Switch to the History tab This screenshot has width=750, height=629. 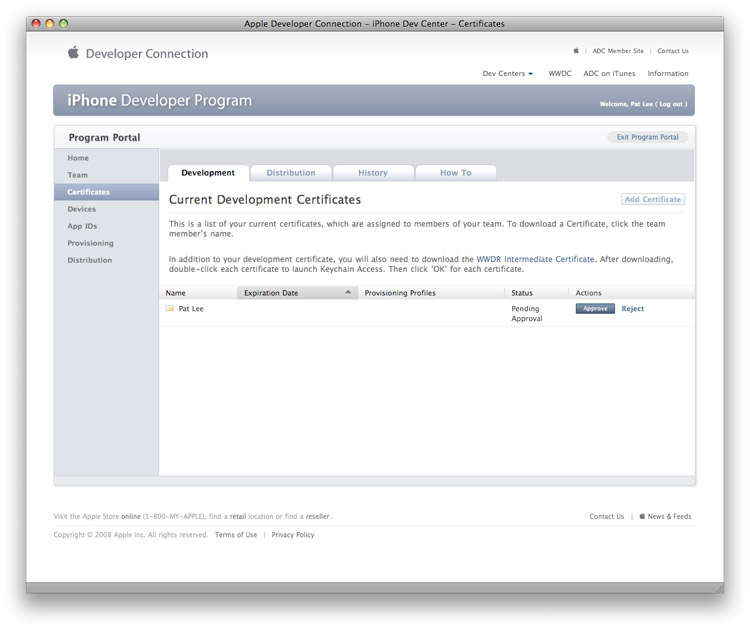click(x=373, y=173)
